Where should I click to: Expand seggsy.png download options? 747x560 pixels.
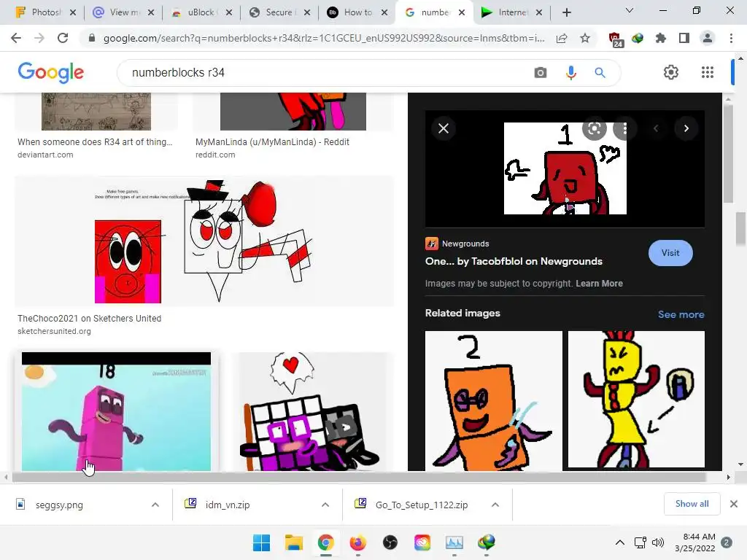[x=155, y=505]
